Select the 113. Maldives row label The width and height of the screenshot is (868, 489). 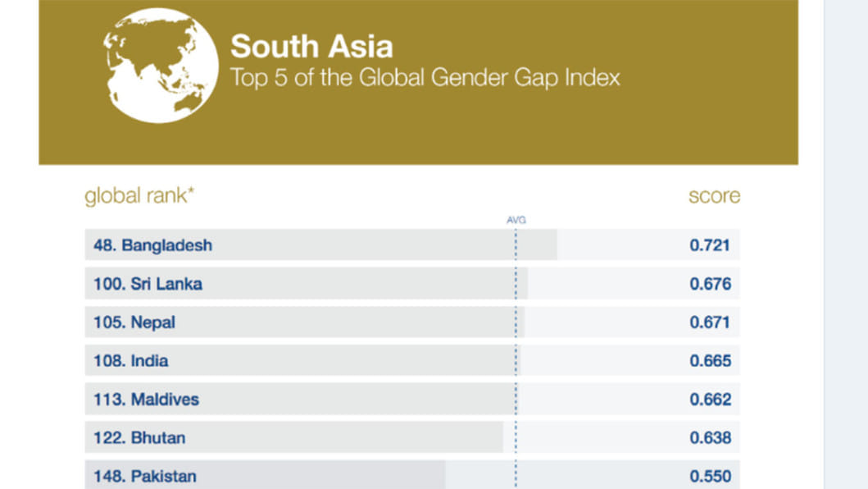click(x=146, y=400)
